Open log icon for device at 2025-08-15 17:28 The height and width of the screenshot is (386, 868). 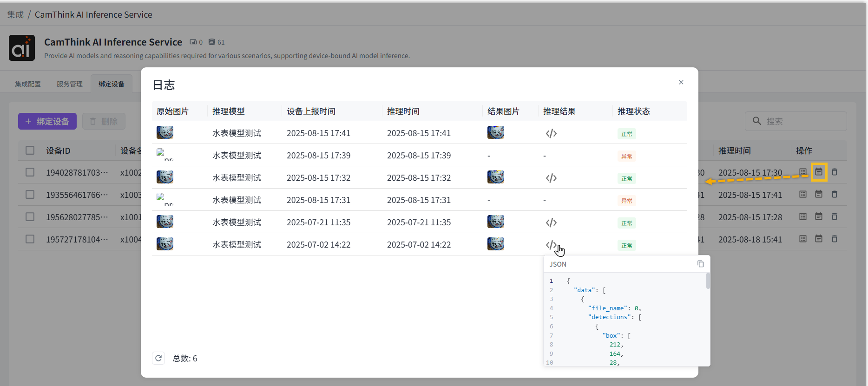tap(819, 216)
